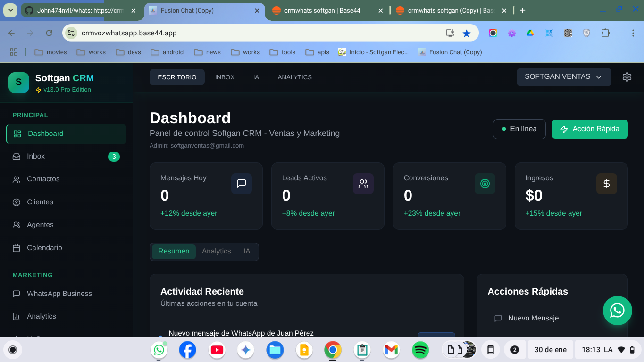The height and width of the screenshot is (362, 644).
Task: Select the Analytics sub-tab below the stats
Action: point(217,251)
